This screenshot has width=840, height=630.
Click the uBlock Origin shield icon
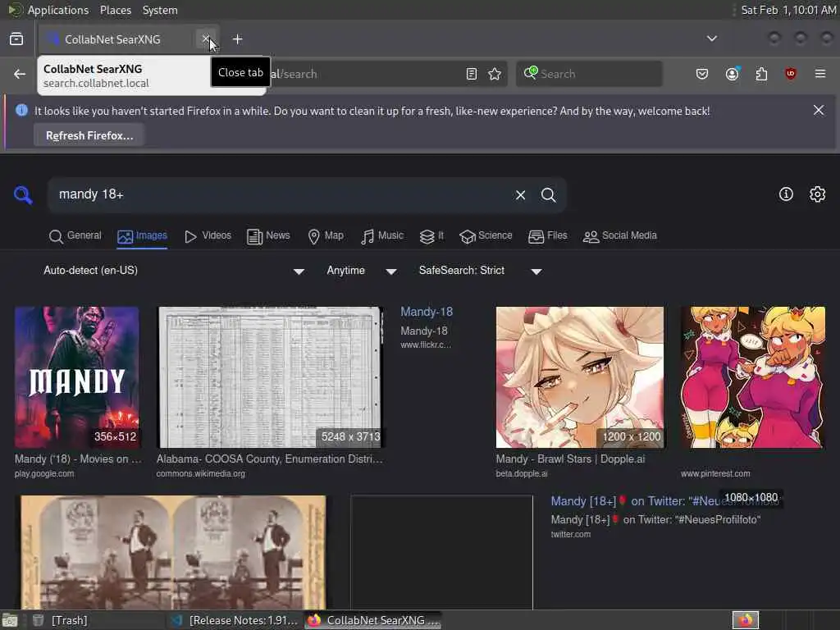(791, 74)
